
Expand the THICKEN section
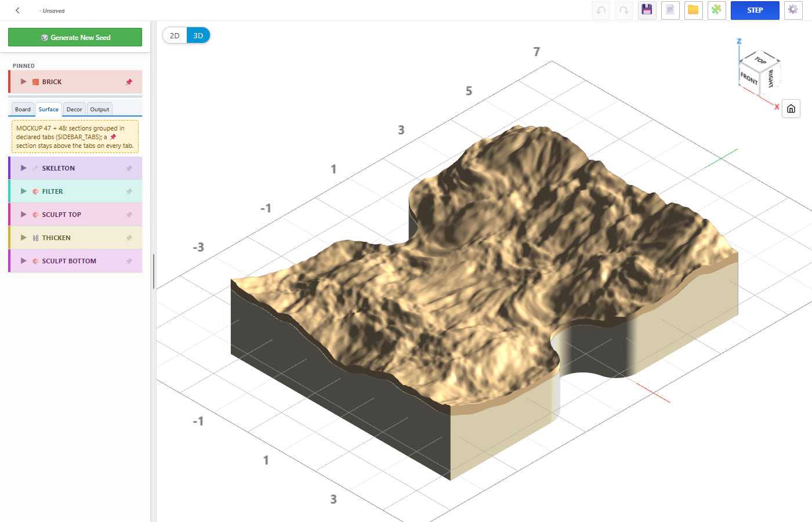24,238
